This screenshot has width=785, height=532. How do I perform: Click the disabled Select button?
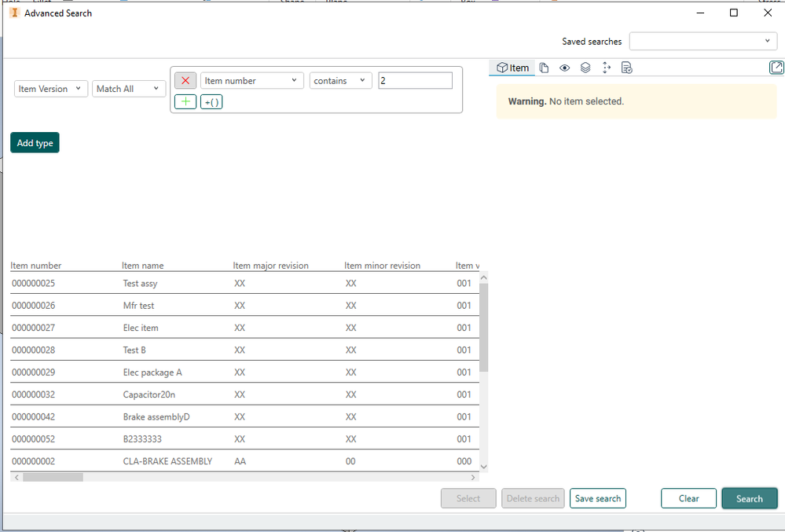click(468, 498)
